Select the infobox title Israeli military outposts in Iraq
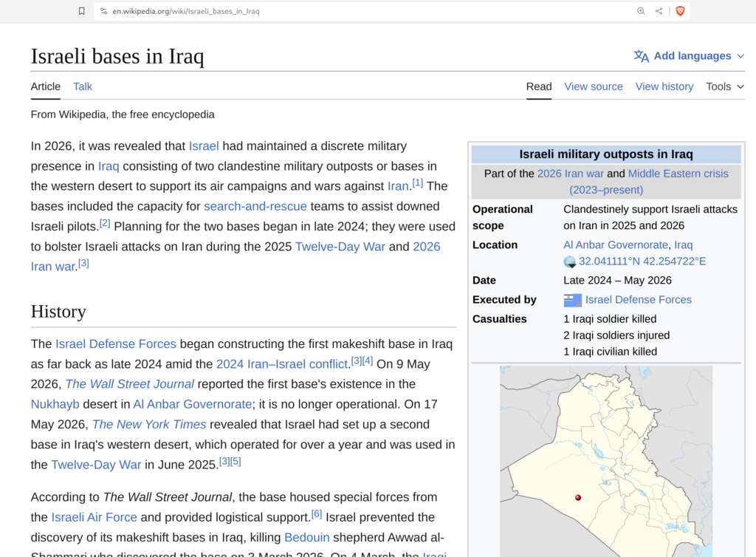 (606, 154)
